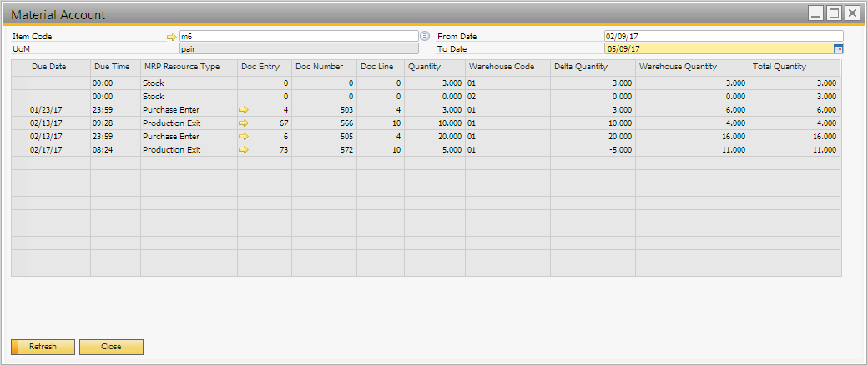Click the MRP Resource Type column header
This screenshot has width=868, height=366.
point(189,67)
